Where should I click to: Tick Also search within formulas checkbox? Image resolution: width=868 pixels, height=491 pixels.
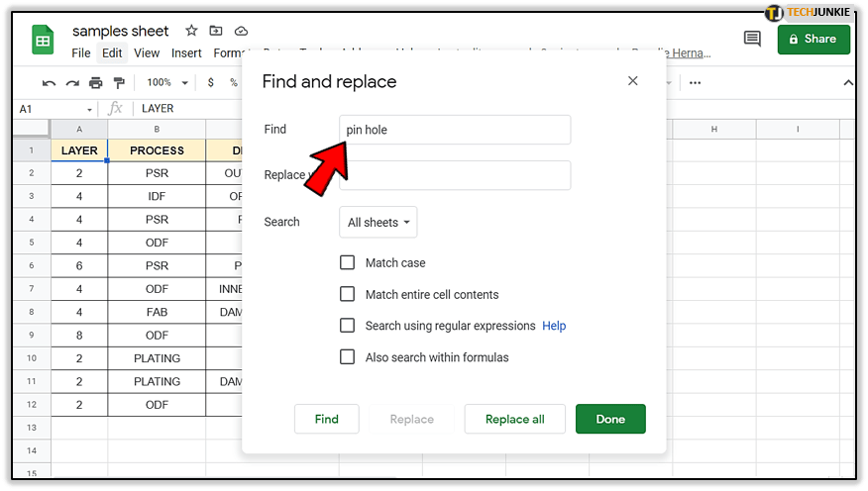348,356
